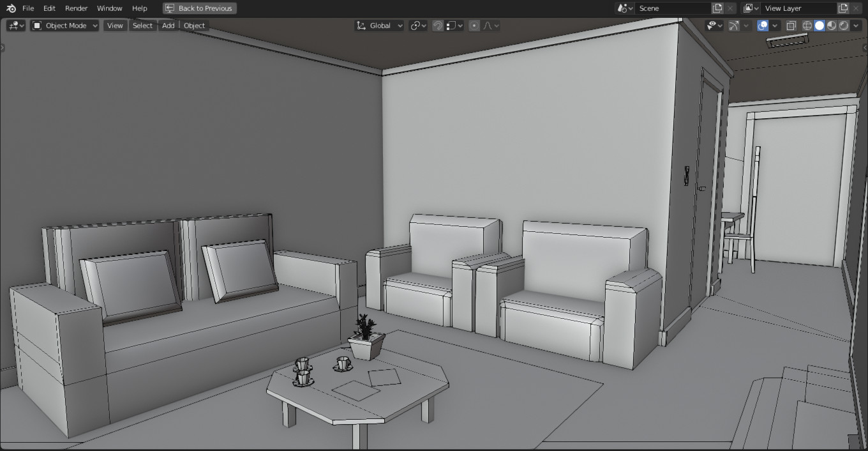Image resolution: width=868 pixels, height=451 pixels.
Task: Toggle snapping with the magnet icon
Action: [x=438, y=26]
